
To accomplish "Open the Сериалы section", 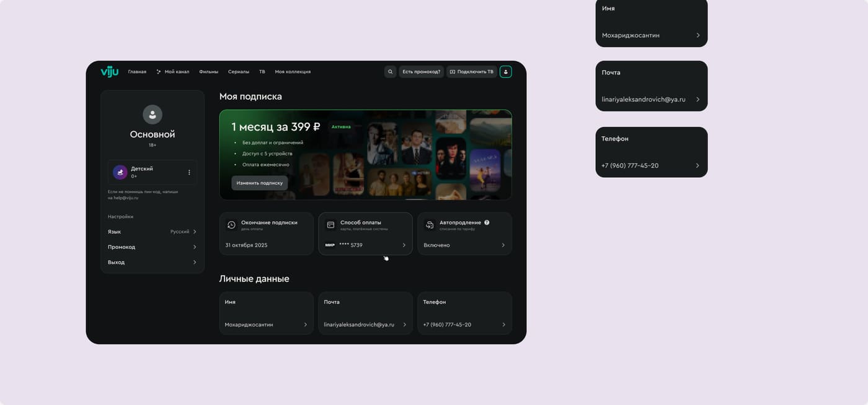I will click(239, 72).
